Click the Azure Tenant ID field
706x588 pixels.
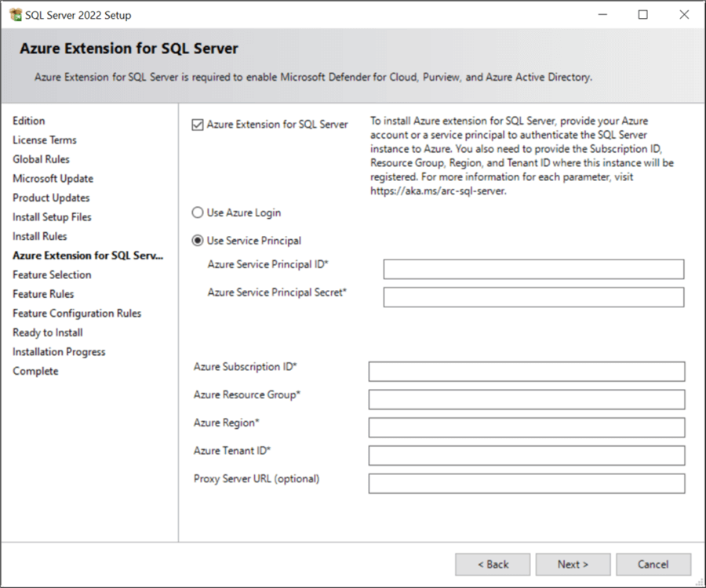tap(526, 456)
